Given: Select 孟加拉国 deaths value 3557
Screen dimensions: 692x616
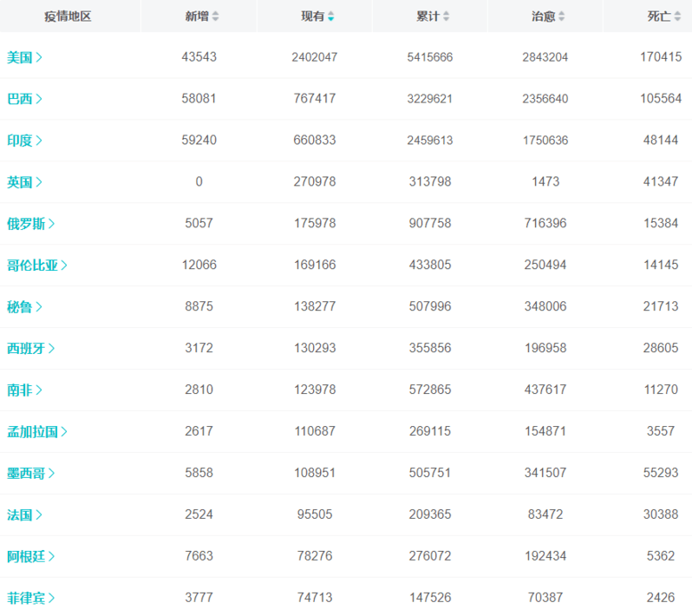Looking at the screenshot, I should (x=661, y=430).
